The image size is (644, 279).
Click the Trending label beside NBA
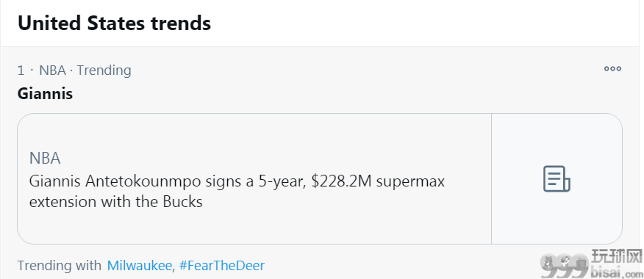104,70
